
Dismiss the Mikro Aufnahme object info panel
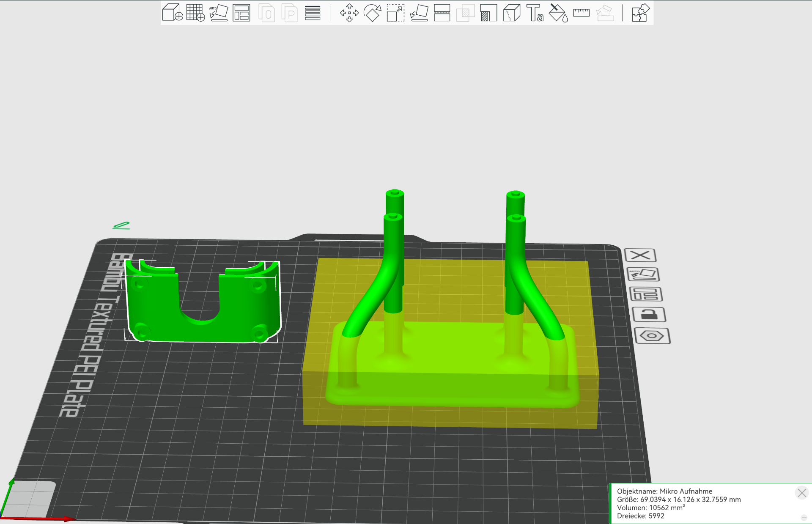click(802, 493)
